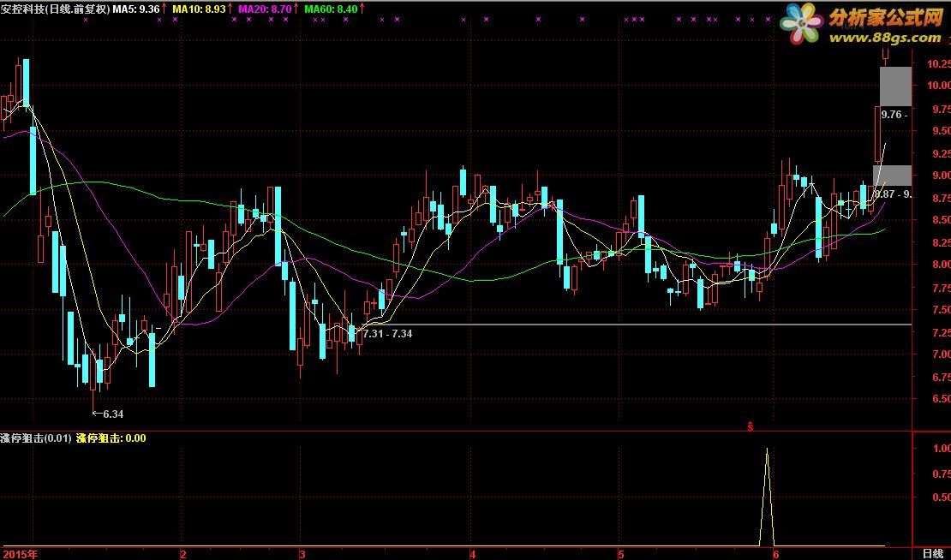Click the 1.00 indicator axis label
The width and height of the screenshot is (951, 560).
coord(942,449)
